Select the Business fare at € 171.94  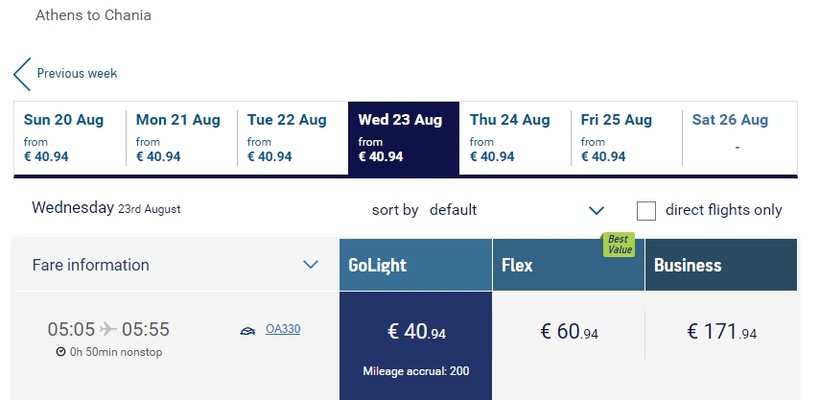pyautogui.click(x=721, y=332)
